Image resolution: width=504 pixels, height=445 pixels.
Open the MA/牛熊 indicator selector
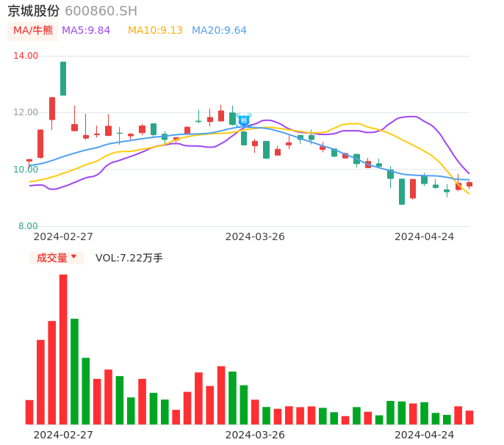[x=33, y=31]
